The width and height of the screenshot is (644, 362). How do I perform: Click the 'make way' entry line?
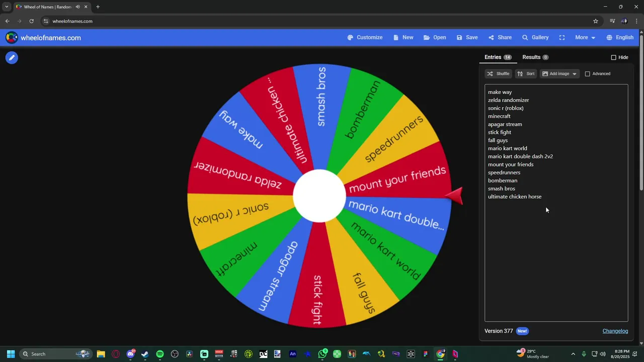pos(500,92)
